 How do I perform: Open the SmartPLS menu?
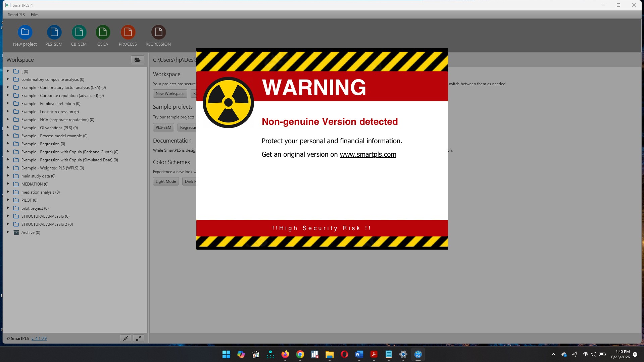[x=16, y=15]
